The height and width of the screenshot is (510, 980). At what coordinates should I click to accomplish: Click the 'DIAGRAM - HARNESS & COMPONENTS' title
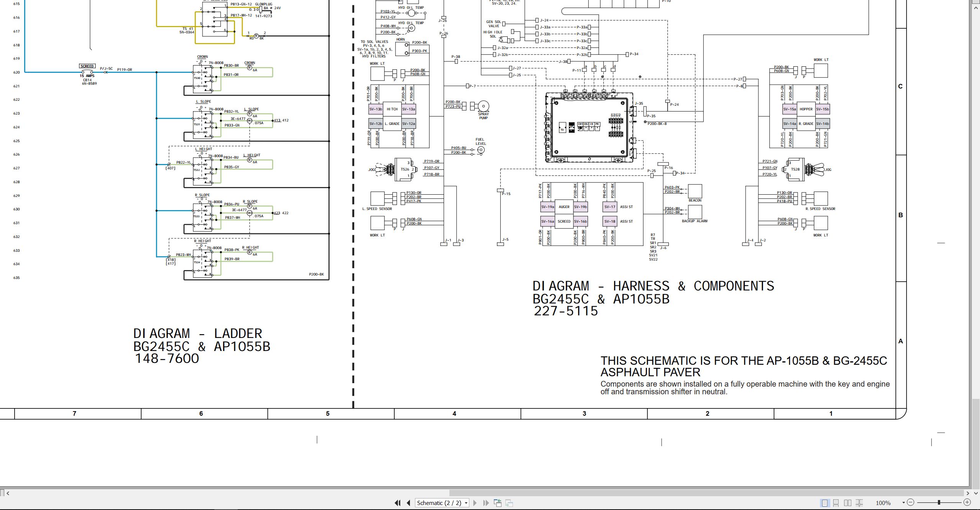[653, 286]
